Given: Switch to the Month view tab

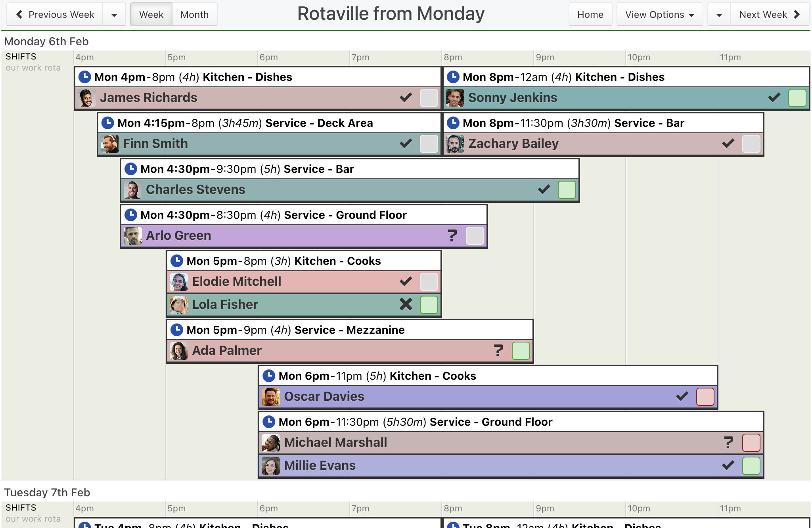Looking at the screenshot, I should (x=194, y=15).
